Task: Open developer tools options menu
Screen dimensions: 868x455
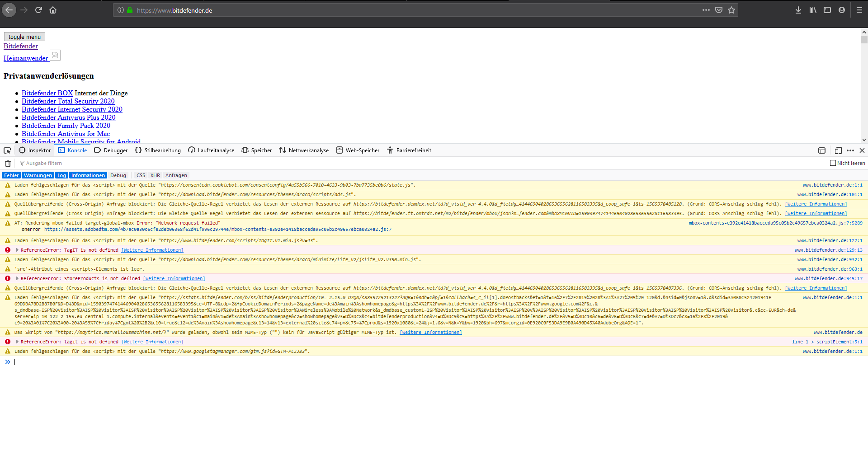Action: [x=850, y=150]
